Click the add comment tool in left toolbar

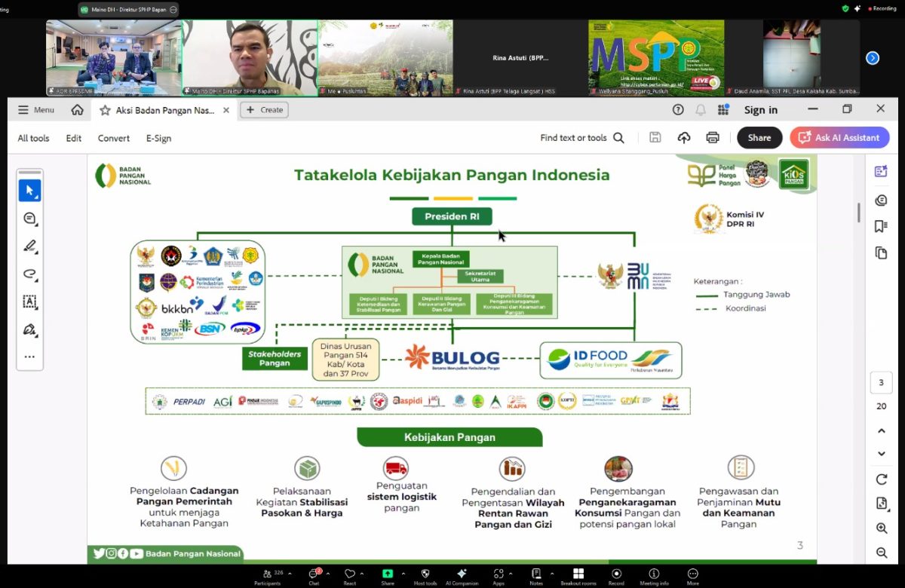pyautogui.click(x=29, y=219)
